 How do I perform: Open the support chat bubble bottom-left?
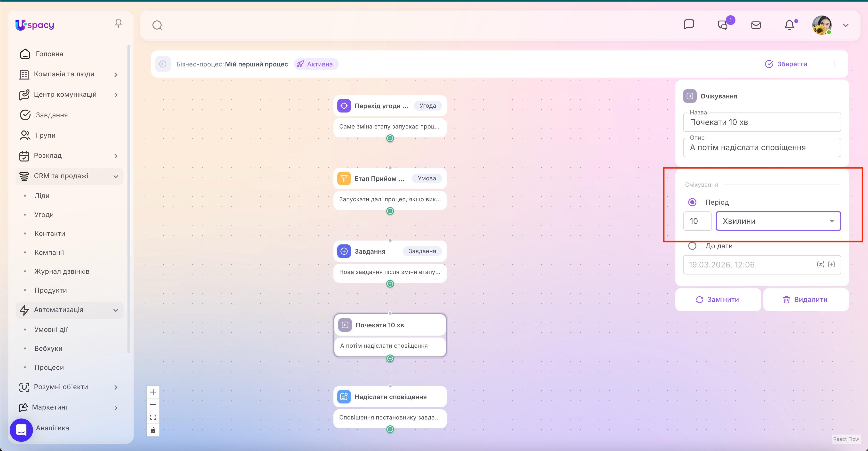coord(21,430)
